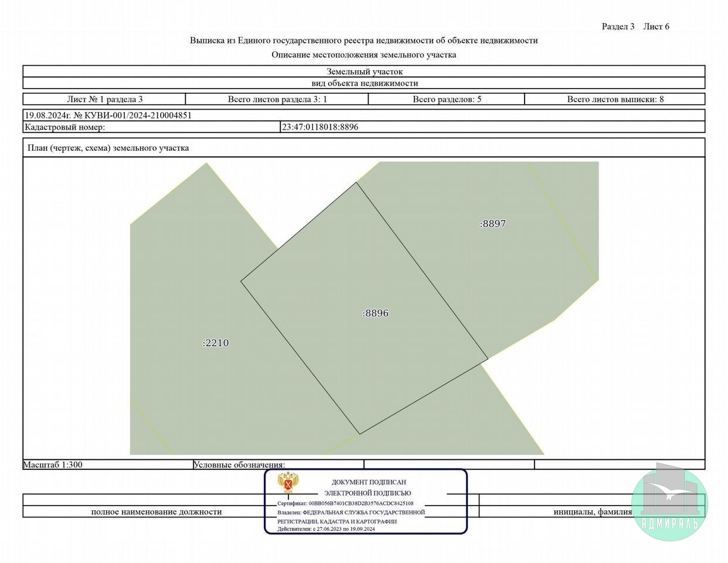728x563 pixels.
Task: Click the полное наименование должности field
Action: [156, 512]
